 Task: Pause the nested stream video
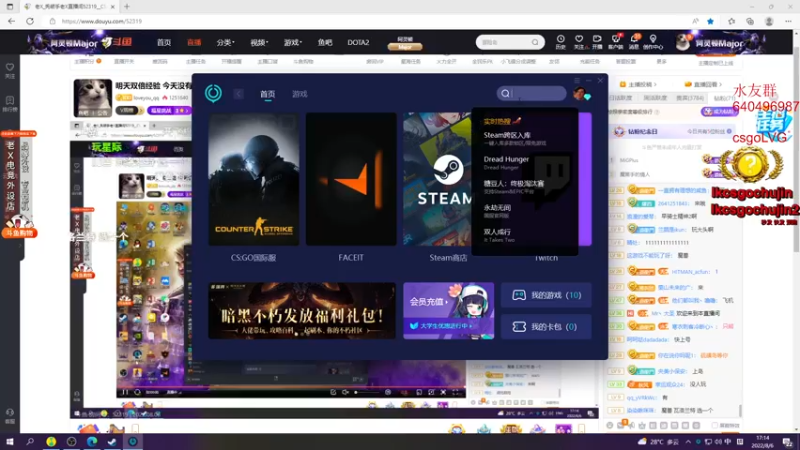pos(125,392)
